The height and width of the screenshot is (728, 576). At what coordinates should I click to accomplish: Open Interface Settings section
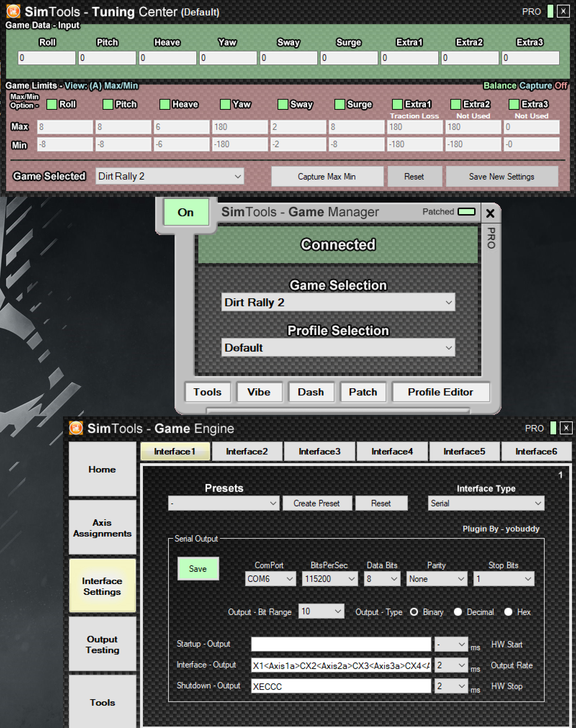pyautogui.click(x=102, y=586)
